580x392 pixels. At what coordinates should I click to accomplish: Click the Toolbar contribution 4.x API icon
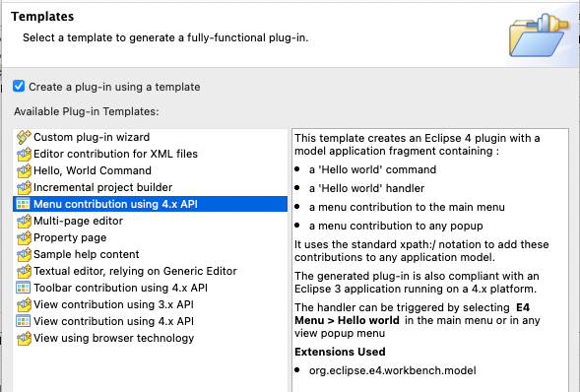click(x=23, y=288)
